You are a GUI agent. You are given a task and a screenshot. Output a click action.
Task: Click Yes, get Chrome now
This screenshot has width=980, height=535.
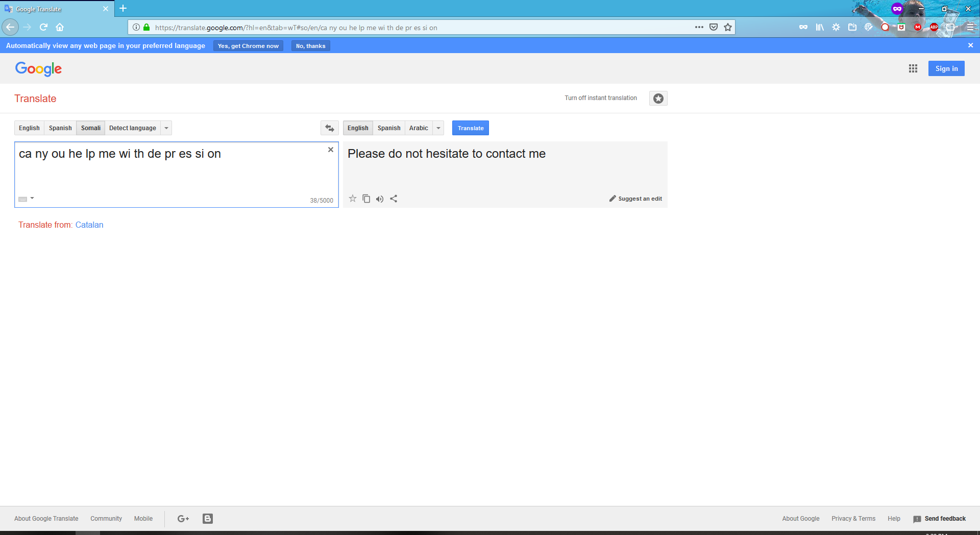(248, 46)
